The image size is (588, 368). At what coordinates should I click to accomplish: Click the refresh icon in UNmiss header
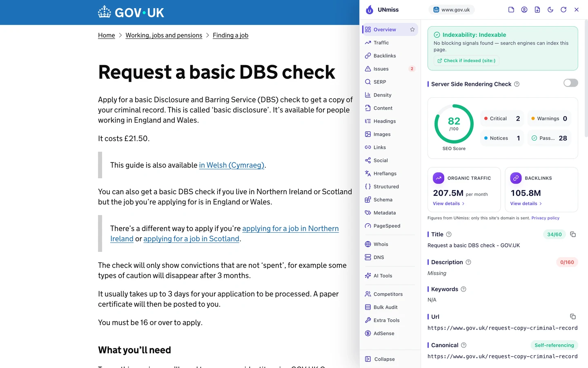tap(563, 9)
